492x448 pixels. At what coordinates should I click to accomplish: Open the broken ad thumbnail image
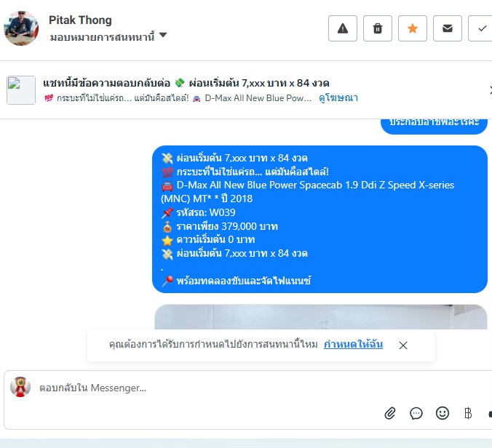tap(21, 90)
